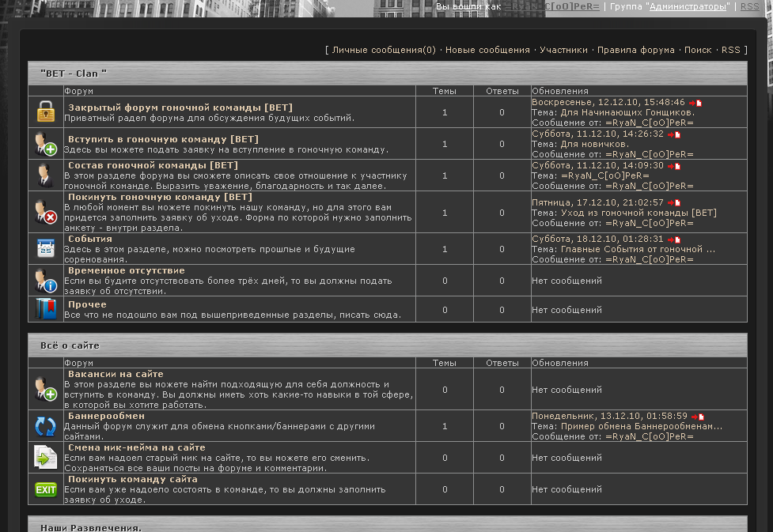Click the logged-in username =RyaN_C[oO]PeR= in the header
Image resolution: width=773 pixels, height=532 pixels.
point(552,6)
